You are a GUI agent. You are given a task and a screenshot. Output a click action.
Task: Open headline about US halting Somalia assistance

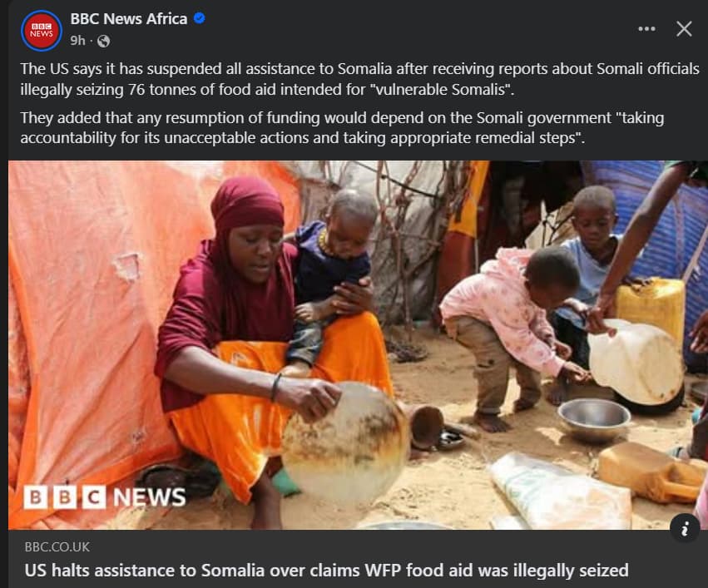[x=326, y=570]
